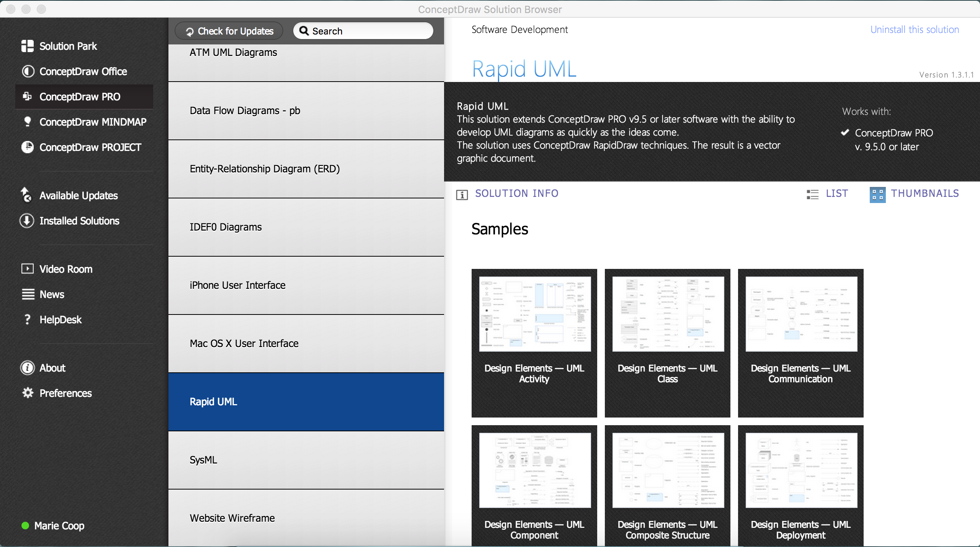Toggle to LIST view
Image resolution: width=980 pixels, height=547 pixels.
[x=828, y=194]
